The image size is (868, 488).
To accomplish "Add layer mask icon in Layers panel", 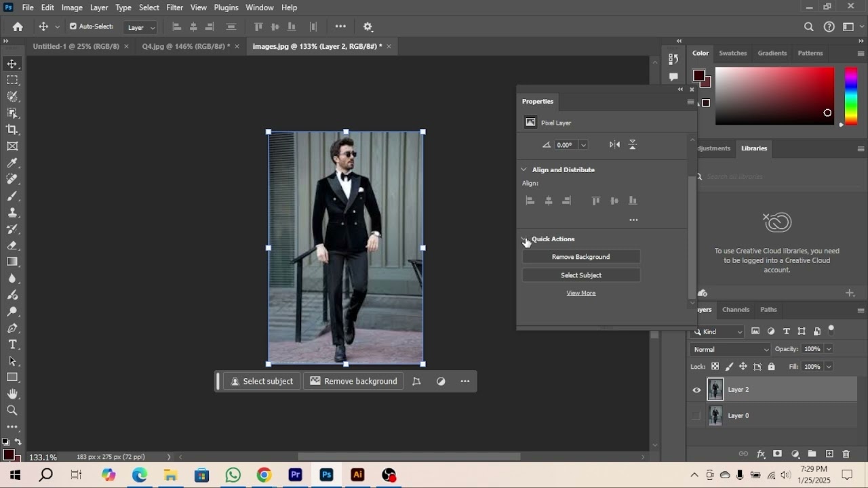I will click(777, 453).
